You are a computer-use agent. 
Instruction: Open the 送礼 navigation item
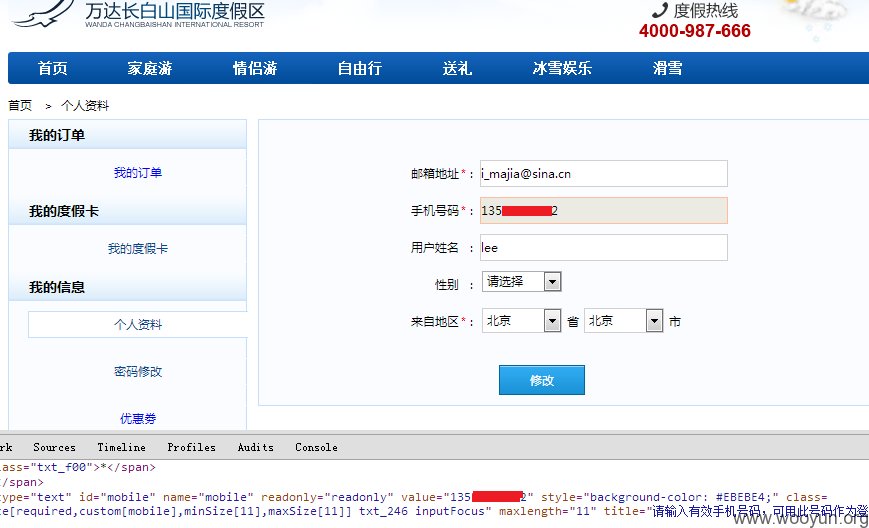pyautogui.click(x=457, y=68)
